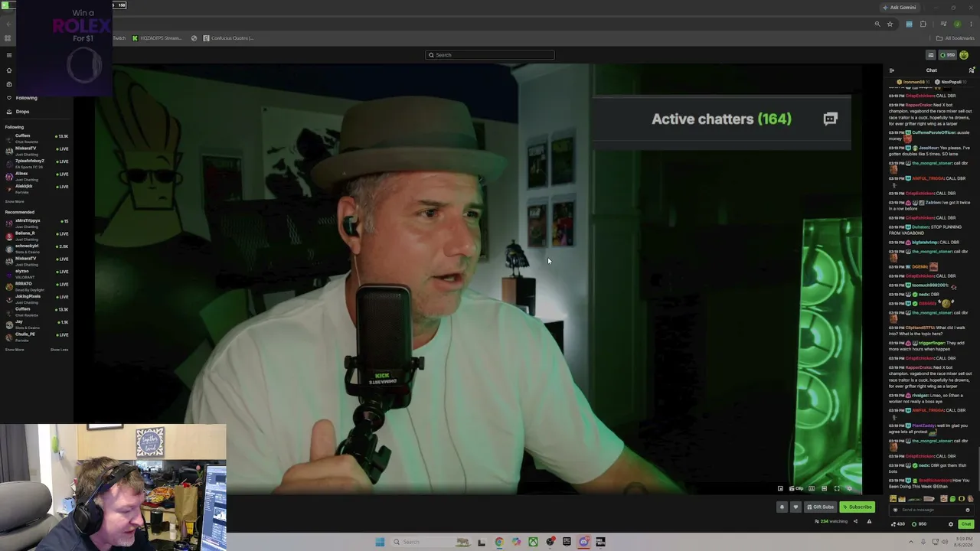
Task: Open the Kick sidebar hamburger menu
Action: (9, 55)
